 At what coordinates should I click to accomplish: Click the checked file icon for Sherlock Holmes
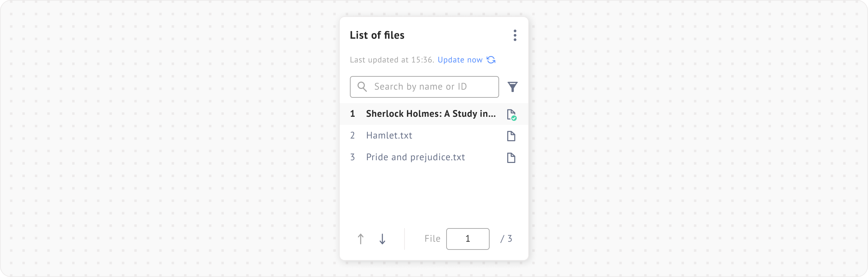tap(511, 114)
